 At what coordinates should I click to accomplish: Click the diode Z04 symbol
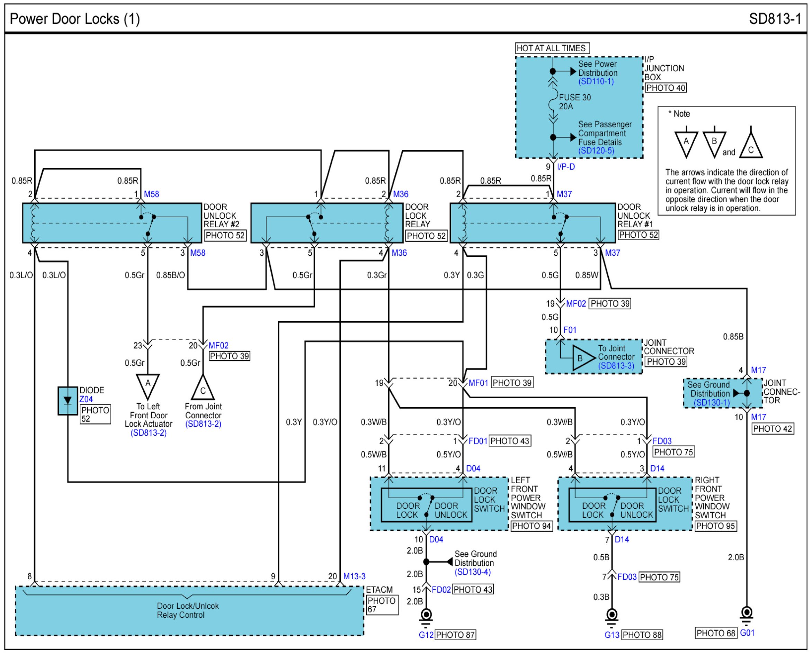(68, 401)
